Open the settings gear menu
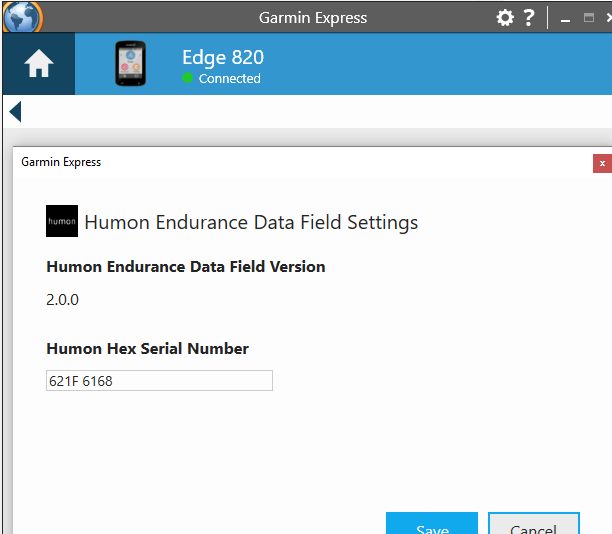 click(506, 18)
